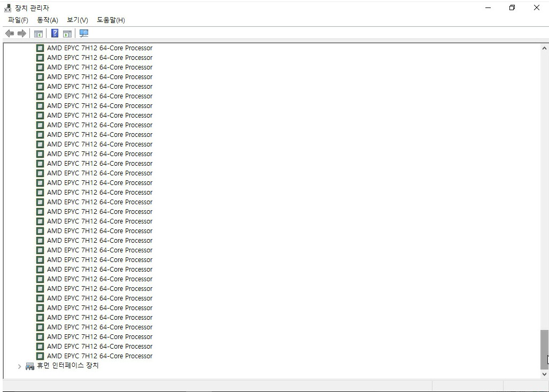Click the scrollbar down arrow
The width and height of the screenshot is (549, 392).
click(x=544, y=374)
